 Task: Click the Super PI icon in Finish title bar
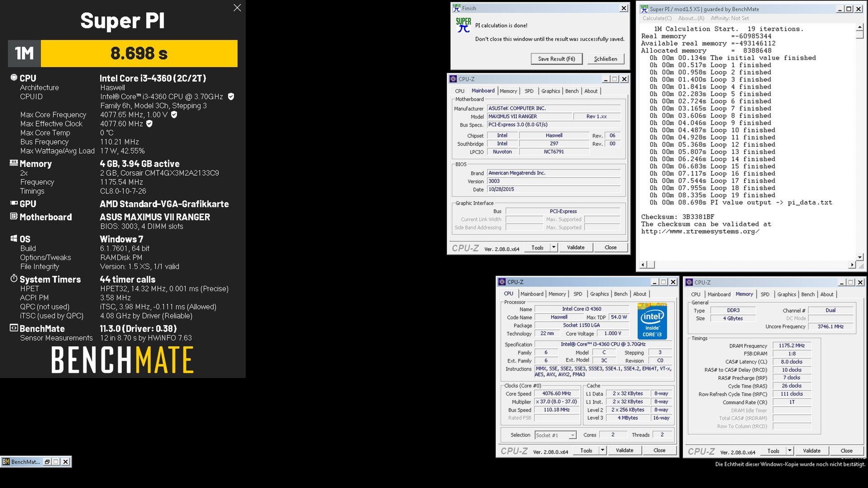pos(456,8)
